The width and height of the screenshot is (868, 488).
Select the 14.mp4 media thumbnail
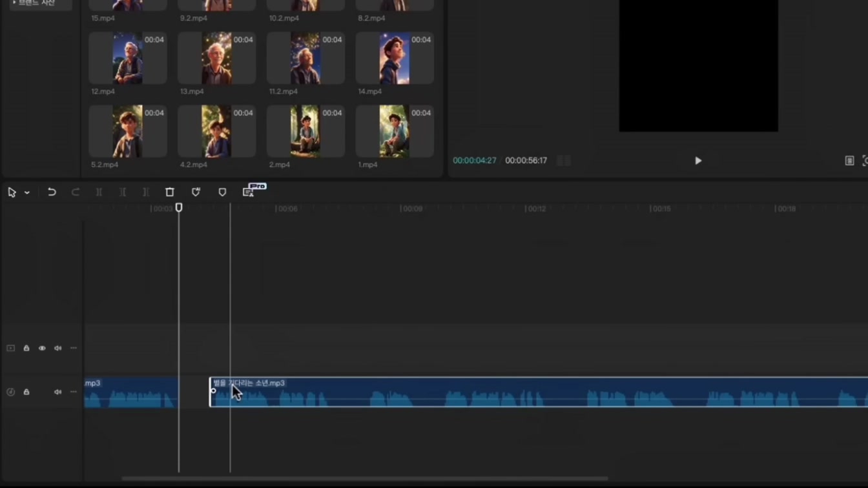395,58
